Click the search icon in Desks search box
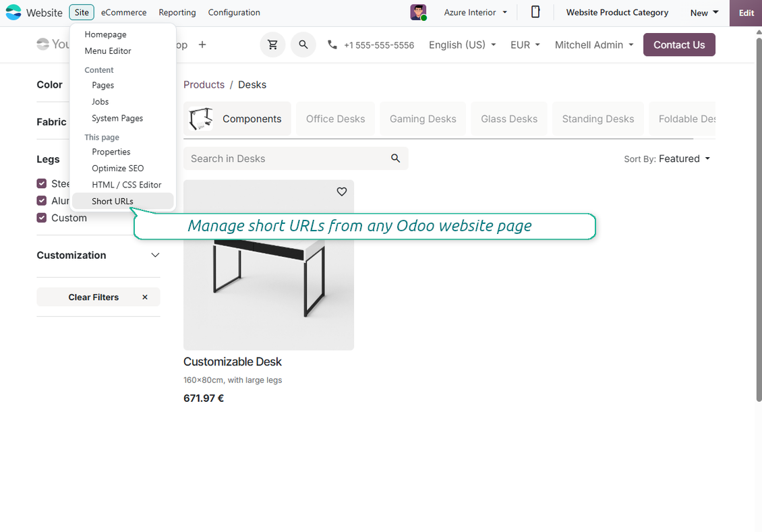This screenshot has height=532, width=762. click(396, 158)
